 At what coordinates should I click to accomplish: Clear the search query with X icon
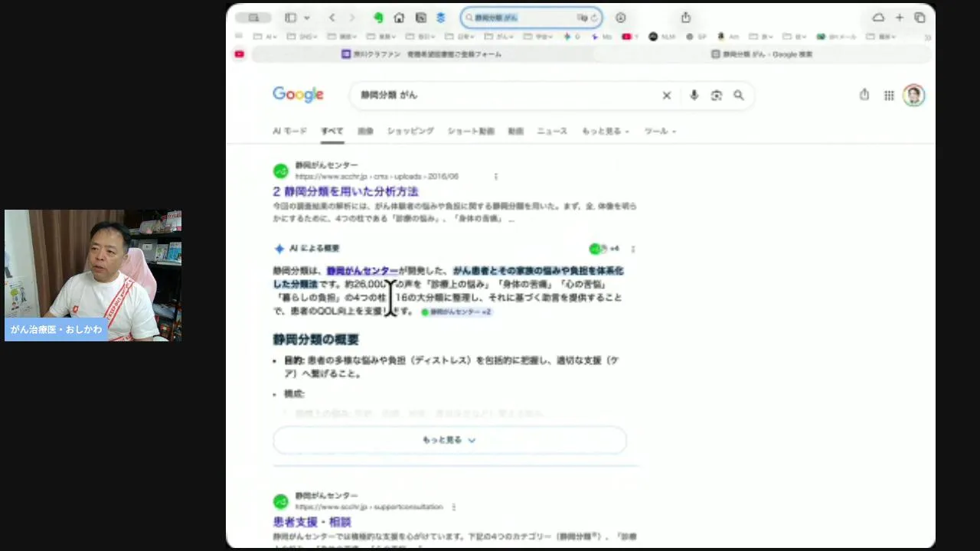[667, 95]
